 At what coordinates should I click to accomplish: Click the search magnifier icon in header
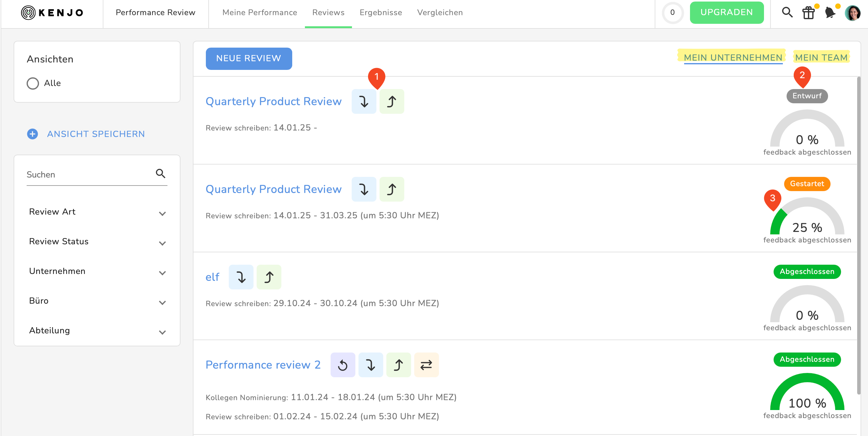(x=787, y=13)
